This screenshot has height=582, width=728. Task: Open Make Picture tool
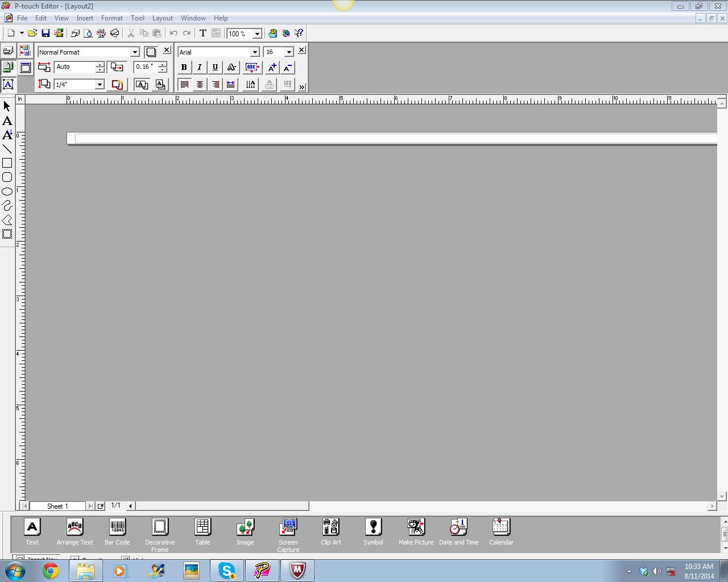416,532
